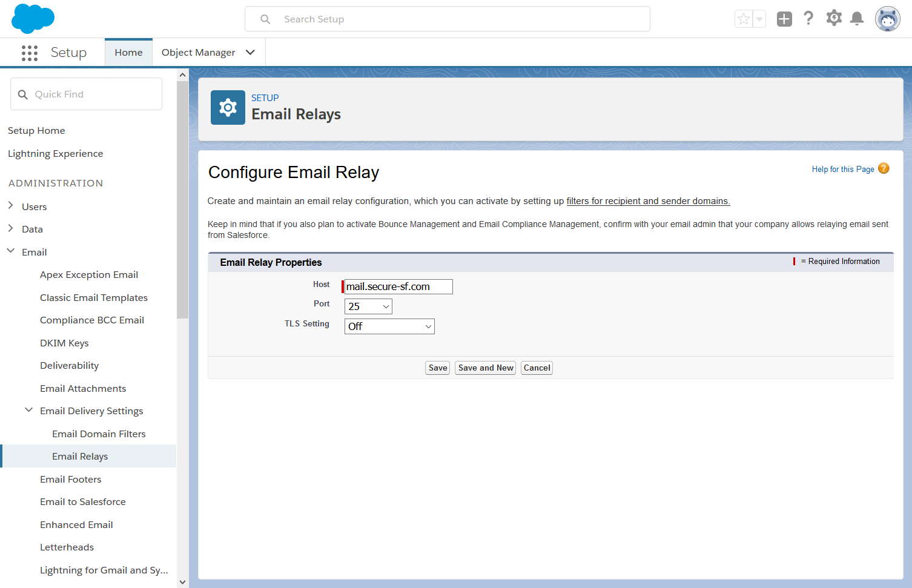
Task: Follow filters for recipient and sender domains link
Action: tap(648, 201)
